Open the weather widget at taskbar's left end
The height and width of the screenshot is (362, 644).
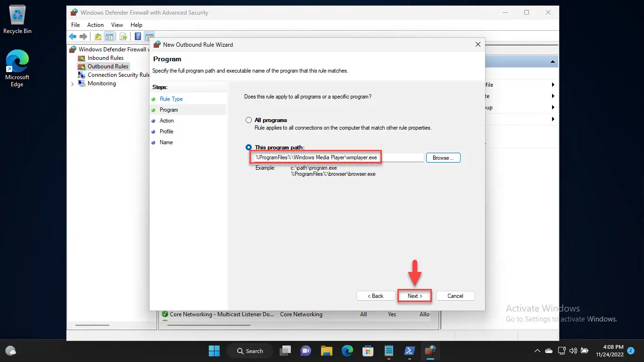[11, 351]
